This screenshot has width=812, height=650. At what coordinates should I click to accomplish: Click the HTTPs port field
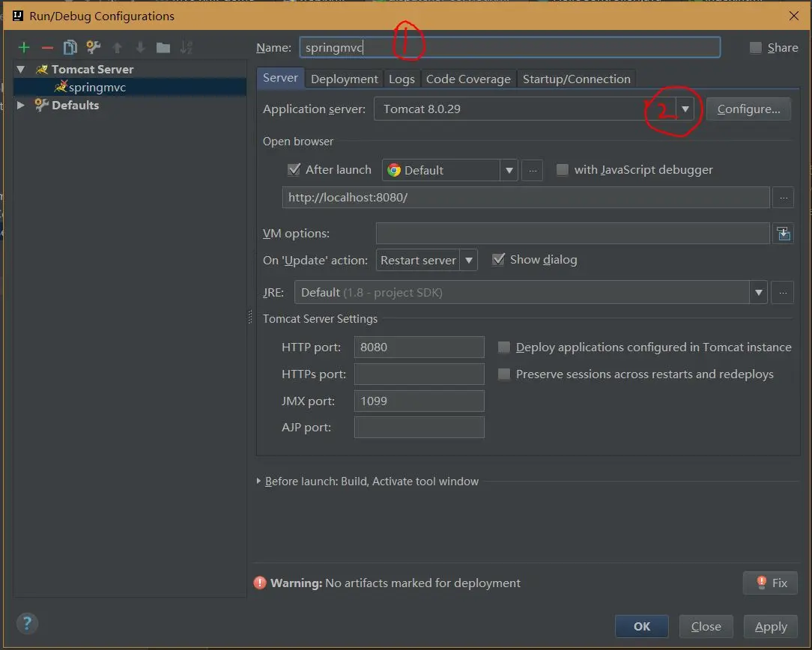[x=419, y=374]
